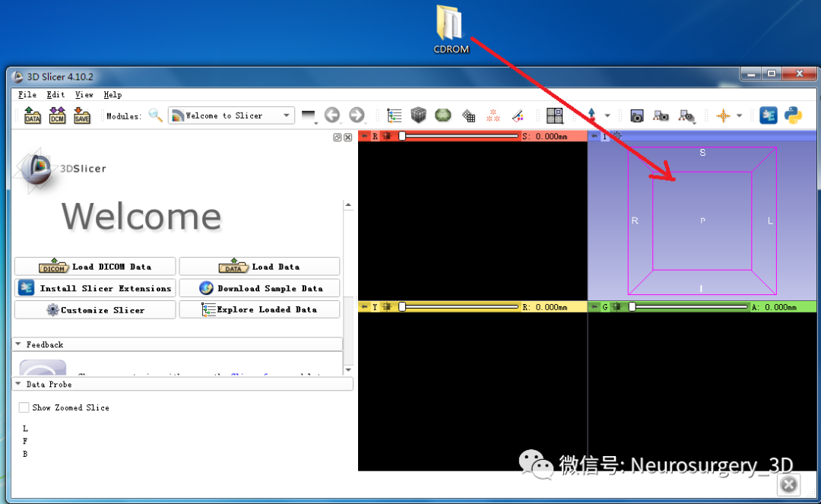Go to the previous module with back arrow
The width and height of the screenshot is (821, 504).
332,115
